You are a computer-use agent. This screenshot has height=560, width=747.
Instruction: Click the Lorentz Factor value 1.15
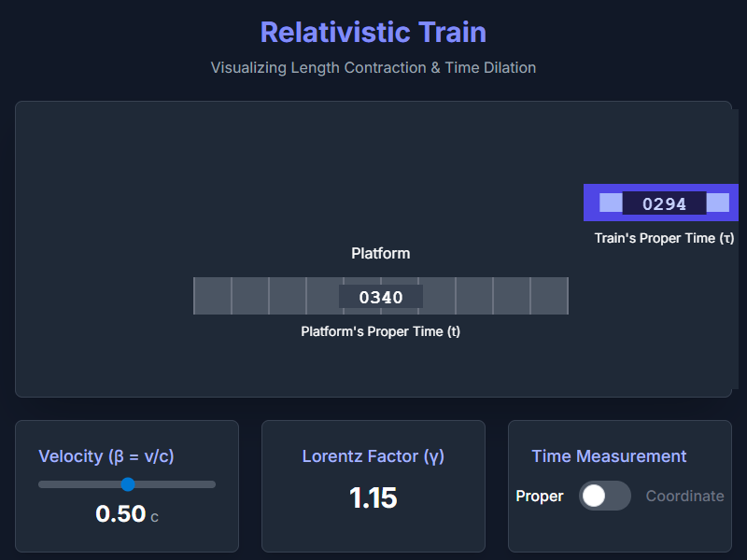click(373, 498)
